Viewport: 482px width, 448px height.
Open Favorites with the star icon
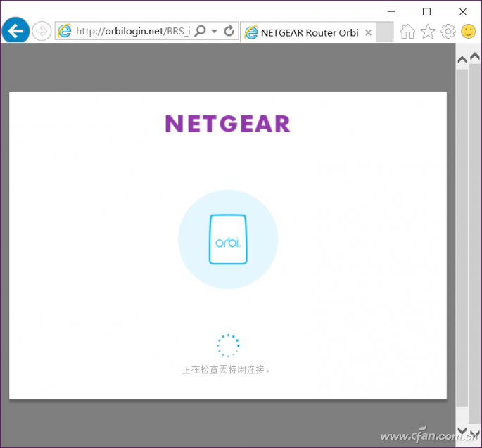click(428, 32)
